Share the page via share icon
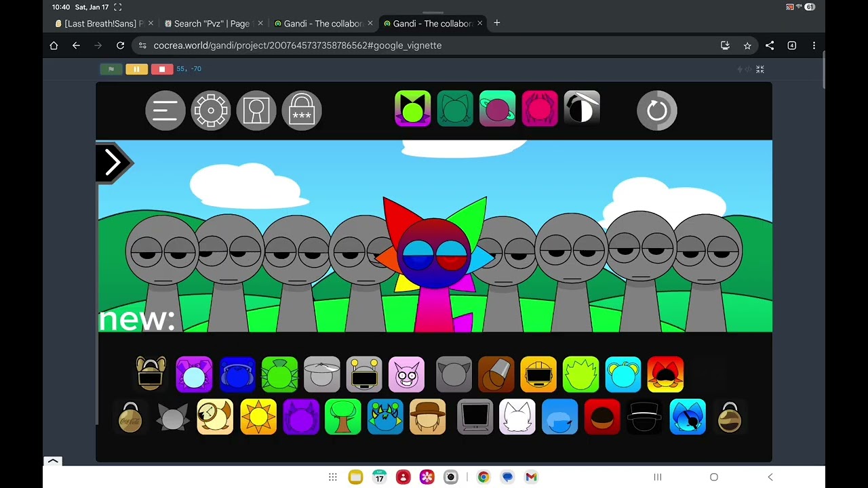 (x=770, y=45)
